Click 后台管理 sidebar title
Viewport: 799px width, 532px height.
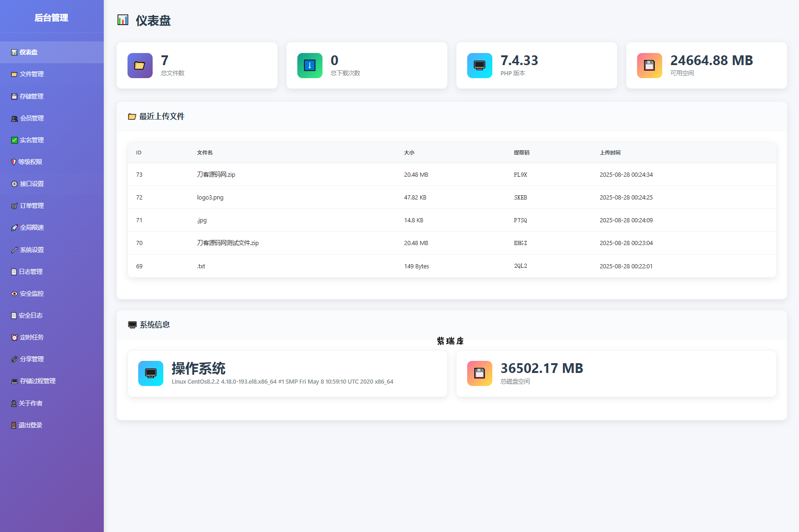coord(52,18)
